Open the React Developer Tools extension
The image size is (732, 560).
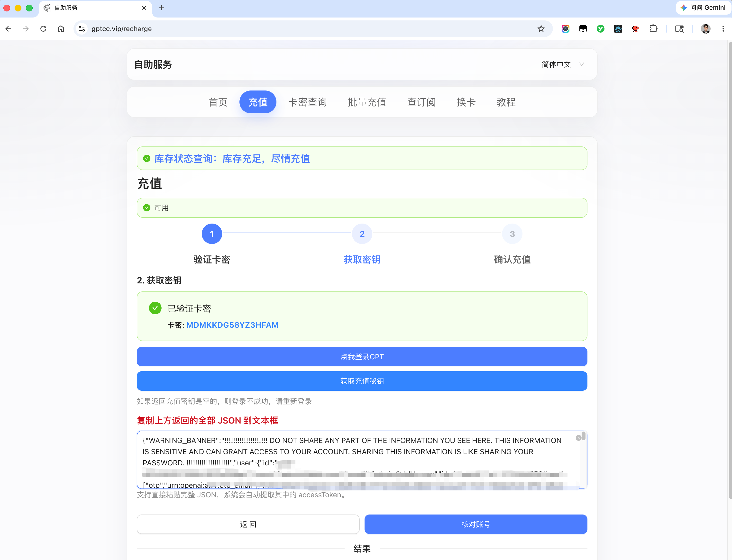618,29
